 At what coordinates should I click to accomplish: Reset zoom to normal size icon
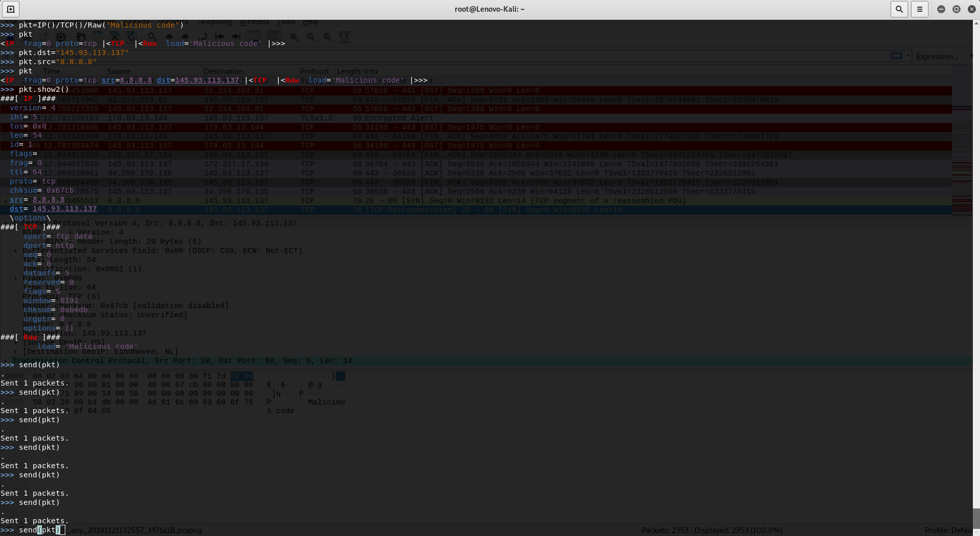click(x=328, y=37)
